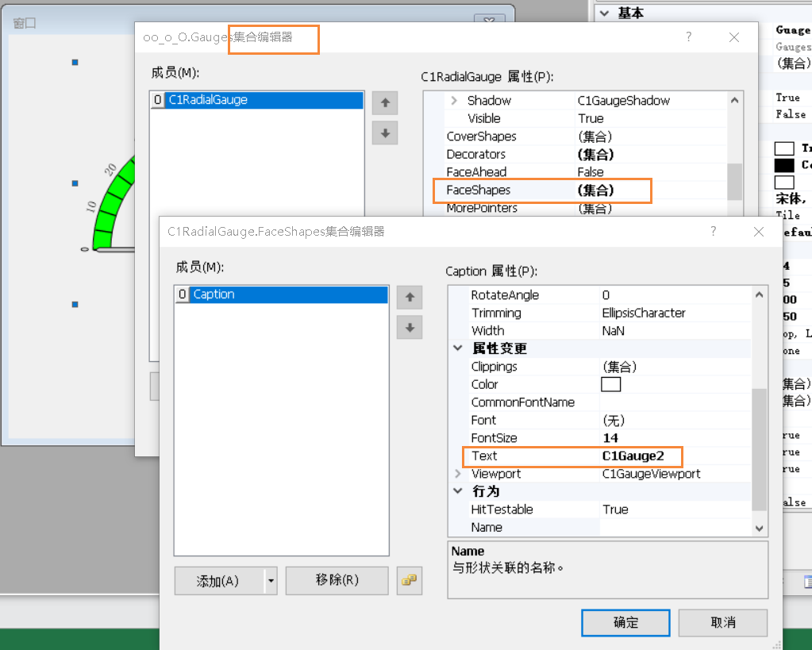The width and height of the screenshot is (812, 650).
Task: Move Caption member down in FaceShapes editor
Action: click(x=410, y=327)
